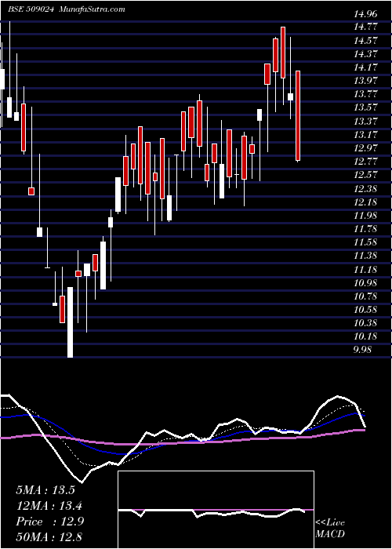Viewport: 392px width, 549px height.
Task: Click the 10.78 price axis label
Action: click(365, 296)
